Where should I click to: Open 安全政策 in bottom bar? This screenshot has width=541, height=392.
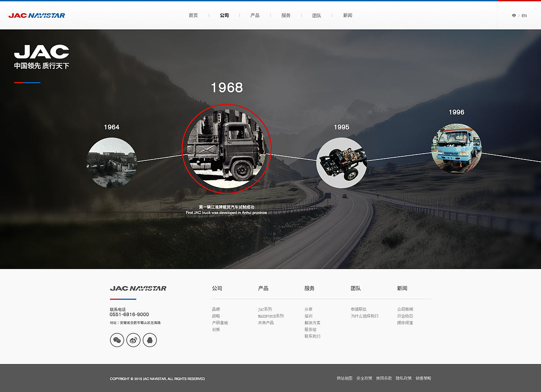tap(364, 378)
